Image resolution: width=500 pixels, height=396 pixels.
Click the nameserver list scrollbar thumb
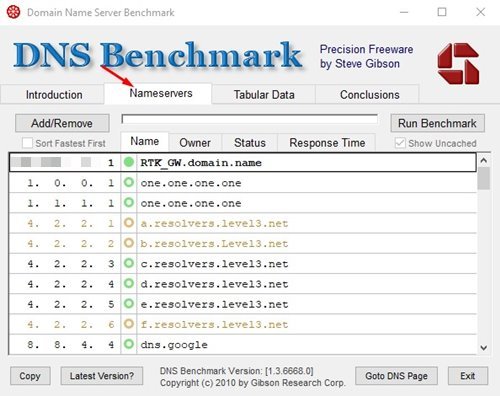484,178
